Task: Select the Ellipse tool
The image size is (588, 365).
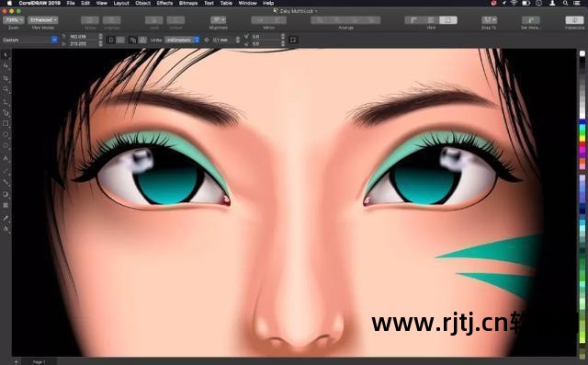Action: tap(6, 134)
